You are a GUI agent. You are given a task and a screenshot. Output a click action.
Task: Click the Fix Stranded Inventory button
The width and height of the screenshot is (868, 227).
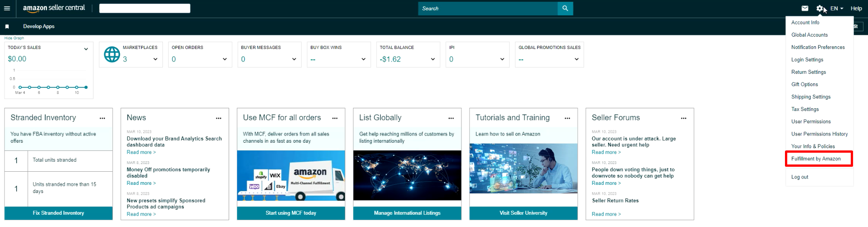click(59, 213)
